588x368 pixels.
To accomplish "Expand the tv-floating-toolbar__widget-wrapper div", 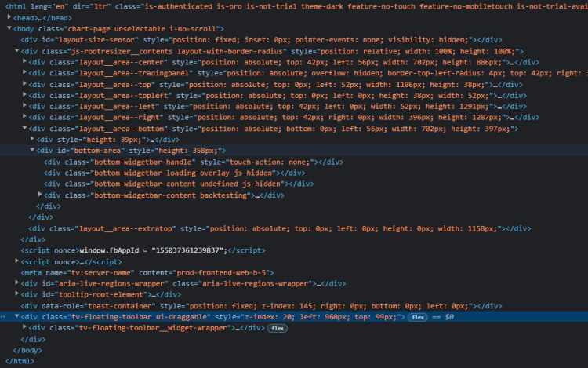I will [24, 327].
